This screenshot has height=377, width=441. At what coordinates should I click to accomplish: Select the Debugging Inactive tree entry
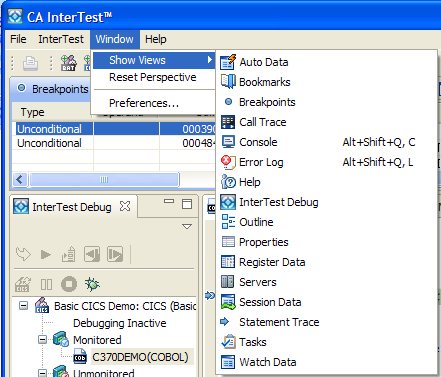tap(119, 323)
